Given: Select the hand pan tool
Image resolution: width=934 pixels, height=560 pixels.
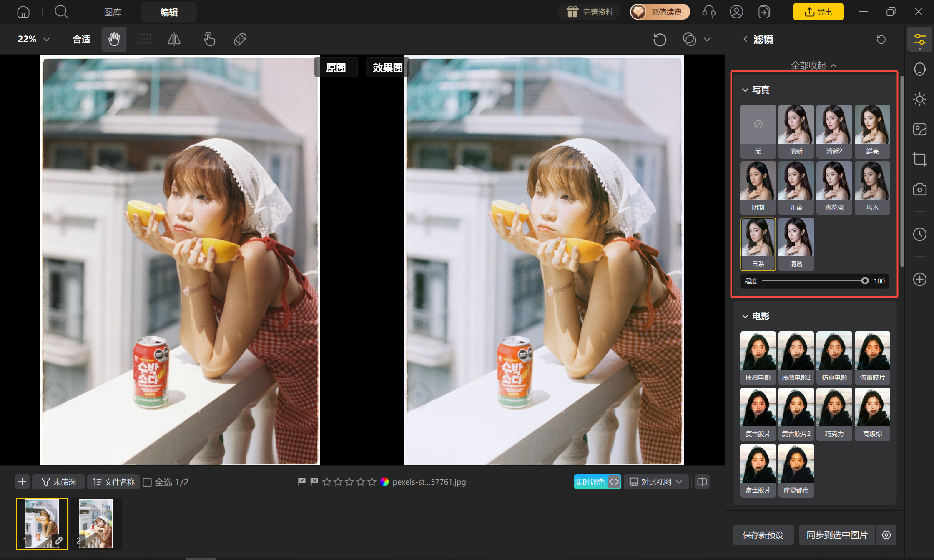Looking at the screenshot, I should [114, 39].
